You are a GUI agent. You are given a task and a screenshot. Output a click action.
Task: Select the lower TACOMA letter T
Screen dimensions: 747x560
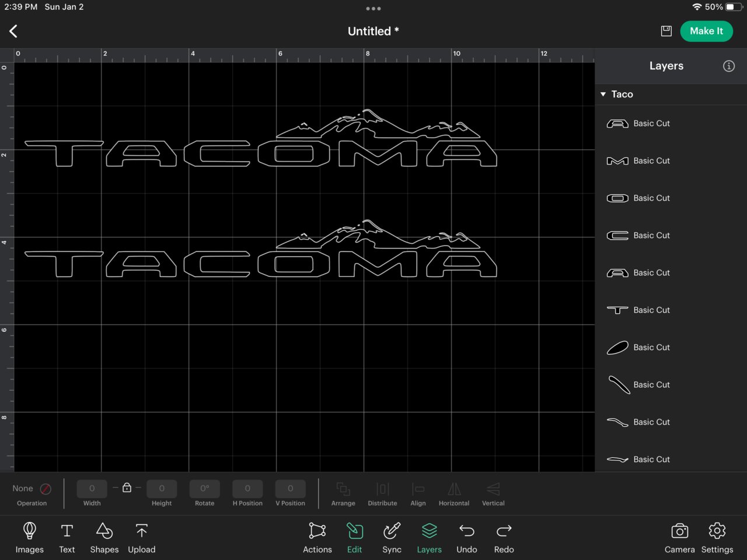(64, 264)
